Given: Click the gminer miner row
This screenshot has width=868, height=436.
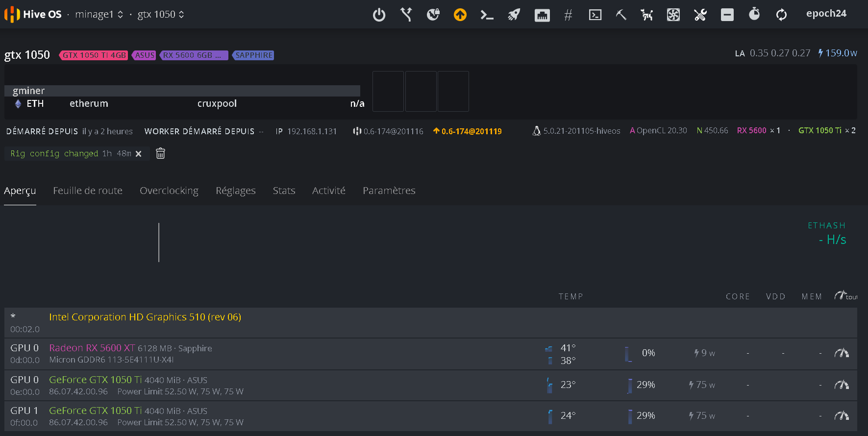Looking at the screenshot, I should click(182, 91).
